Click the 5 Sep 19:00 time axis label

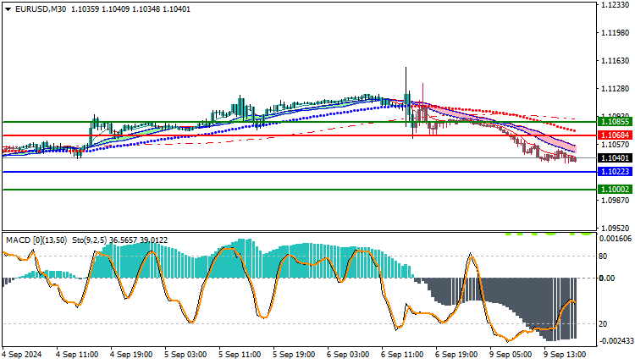click(294, 355)
